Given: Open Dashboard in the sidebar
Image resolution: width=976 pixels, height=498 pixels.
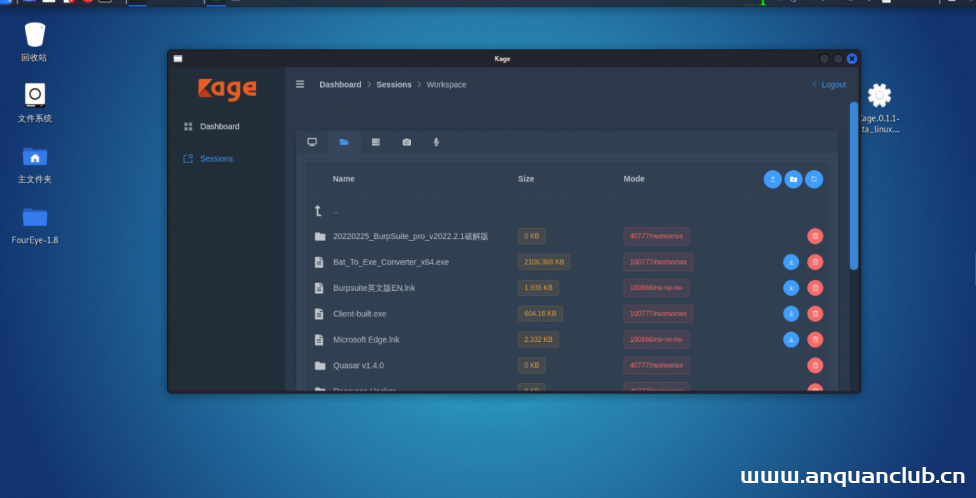Looking at the screenshot, I should 219,127.
